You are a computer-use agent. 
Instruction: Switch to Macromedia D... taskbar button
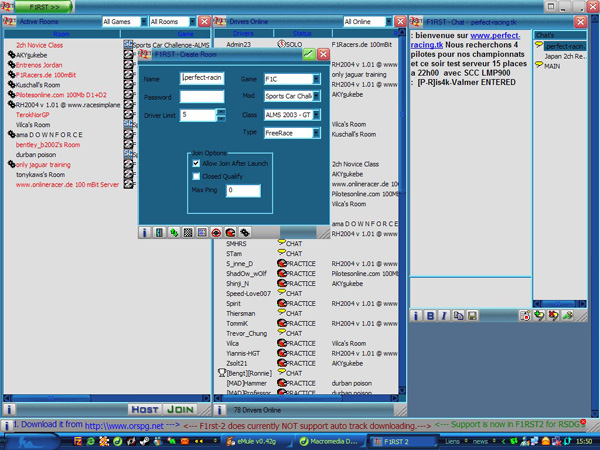[329, 441]
